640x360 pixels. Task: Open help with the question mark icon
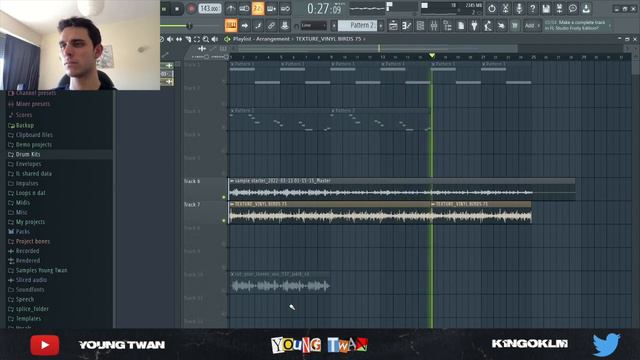coord(532,9)
